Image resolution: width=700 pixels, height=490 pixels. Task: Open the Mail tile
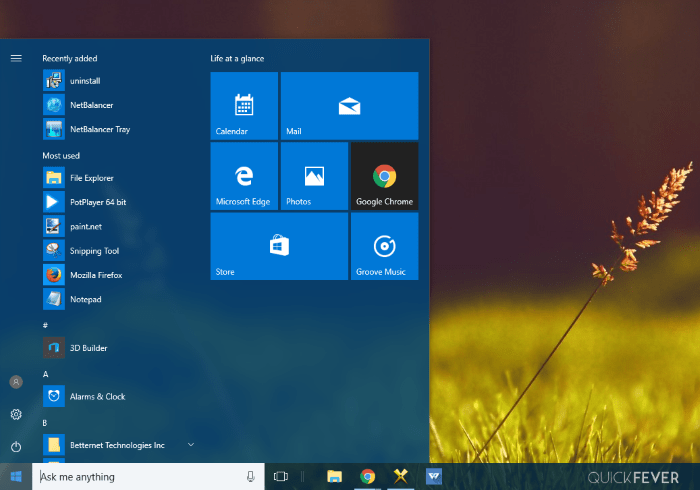tap(350, 106)
